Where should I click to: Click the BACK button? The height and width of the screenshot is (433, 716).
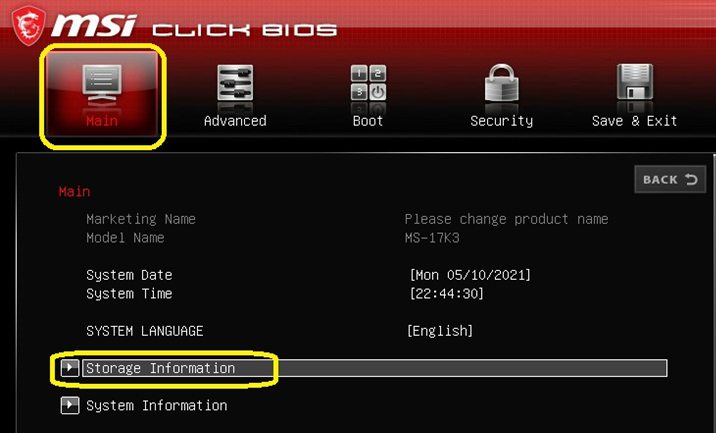670,179
